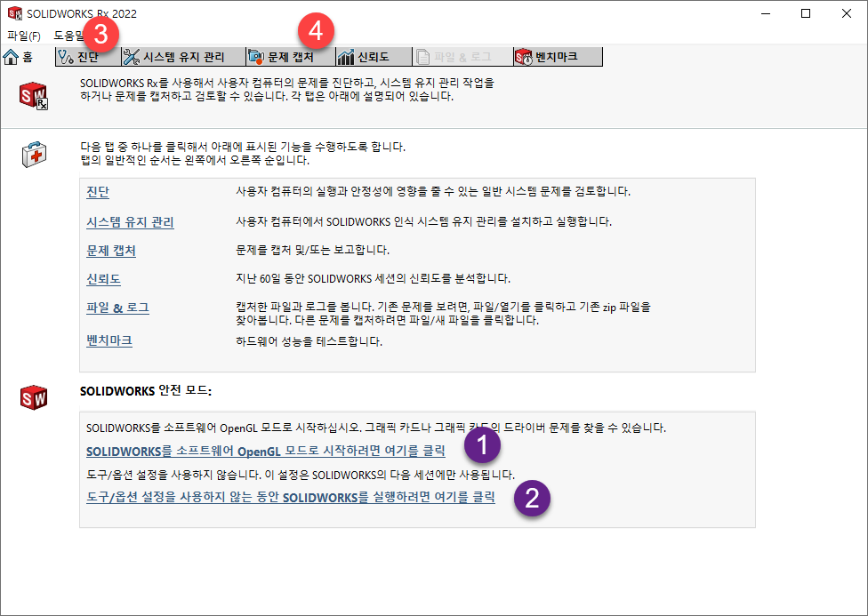
Task: Click the description starting '캡처한 파일과 로그를 봅니다'
Action: pyautogui.click(x=444, y=313)
